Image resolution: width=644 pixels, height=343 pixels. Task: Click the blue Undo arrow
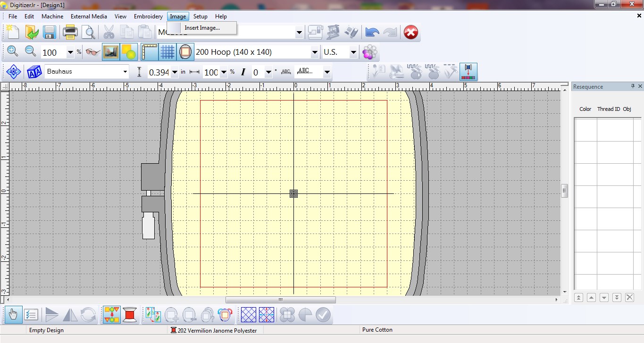click(372, 32)
